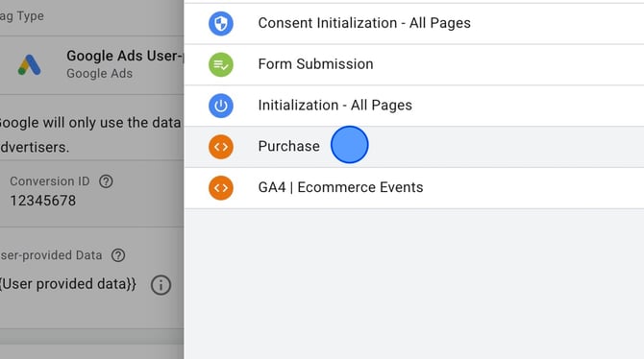
Task: Click the Initialization power icon
Action: tap(221, 106)
